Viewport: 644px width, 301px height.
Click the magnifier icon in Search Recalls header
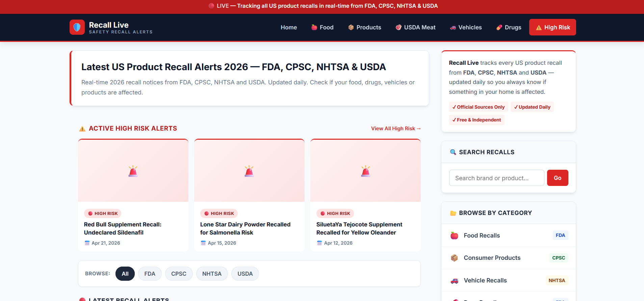click(x=453, y=152)
